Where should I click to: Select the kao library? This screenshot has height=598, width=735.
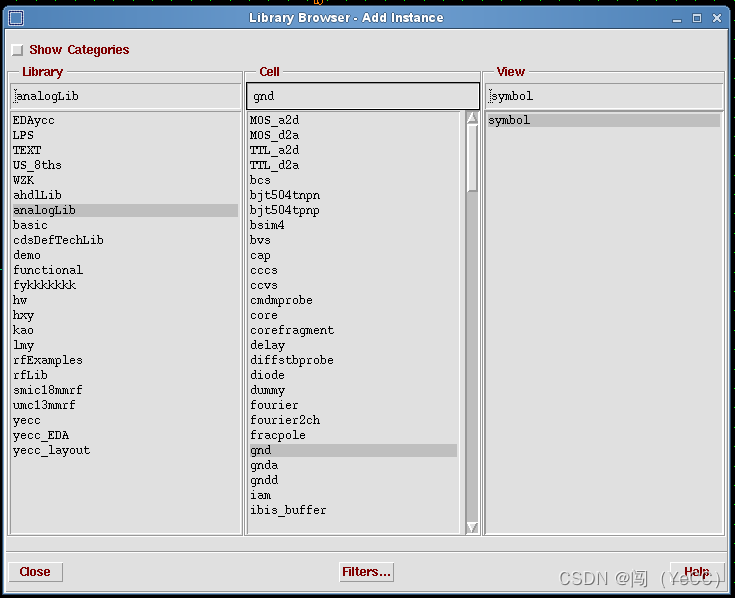pos(23,330)
